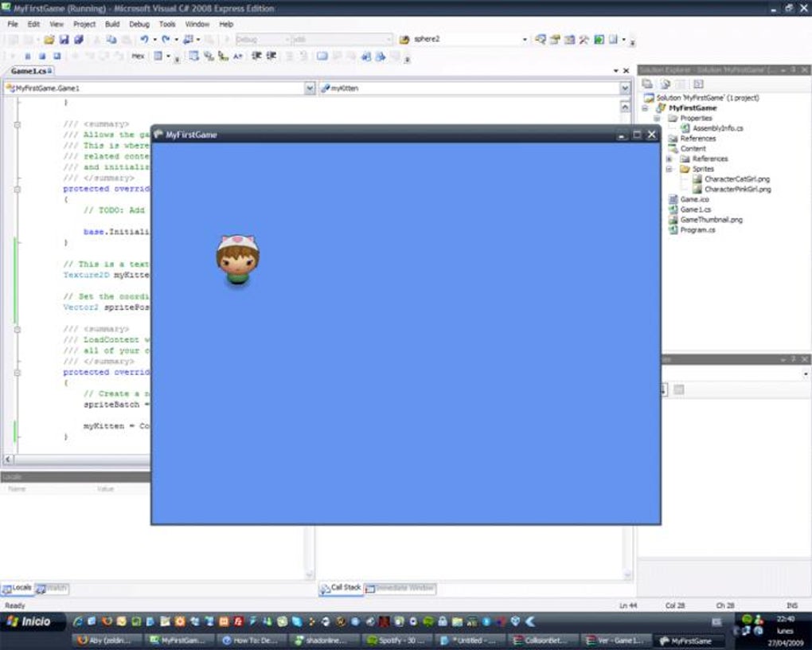
Task: Open the Build menu
Action: [112, 25]
